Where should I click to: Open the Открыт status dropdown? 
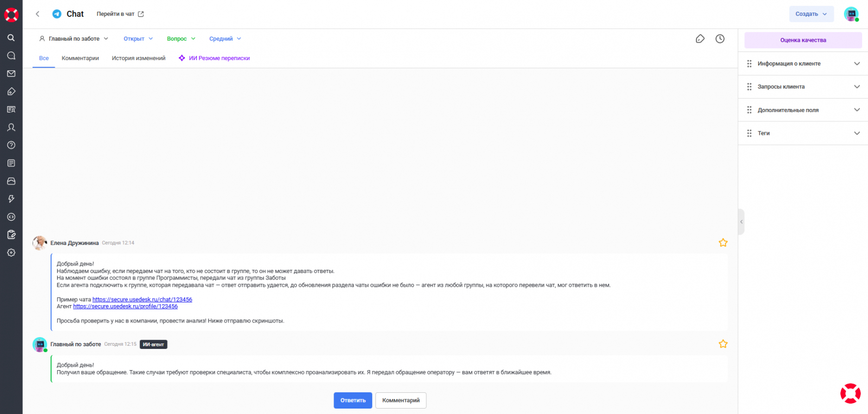click(x=138, y=39)
